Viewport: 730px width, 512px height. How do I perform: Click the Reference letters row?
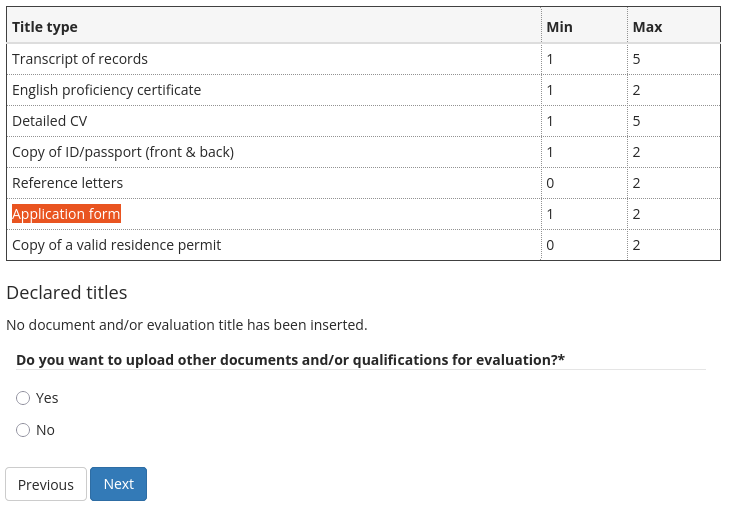[x=68, y=183]
